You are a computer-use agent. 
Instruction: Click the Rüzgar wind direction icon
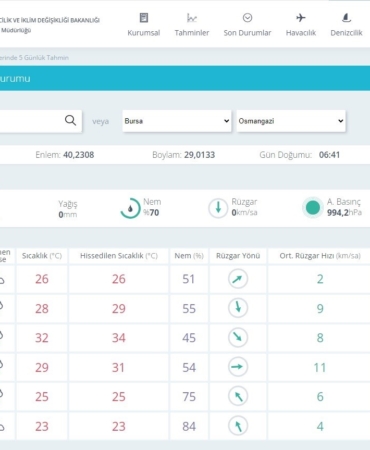pyautogui.click(x=218, y=208)
